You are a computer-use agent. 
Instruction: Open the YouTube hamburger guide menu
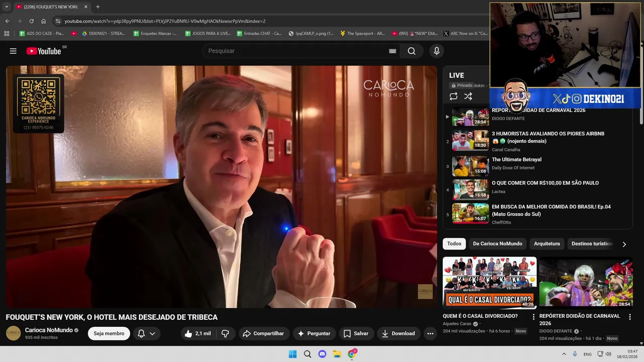coord(13,51)
